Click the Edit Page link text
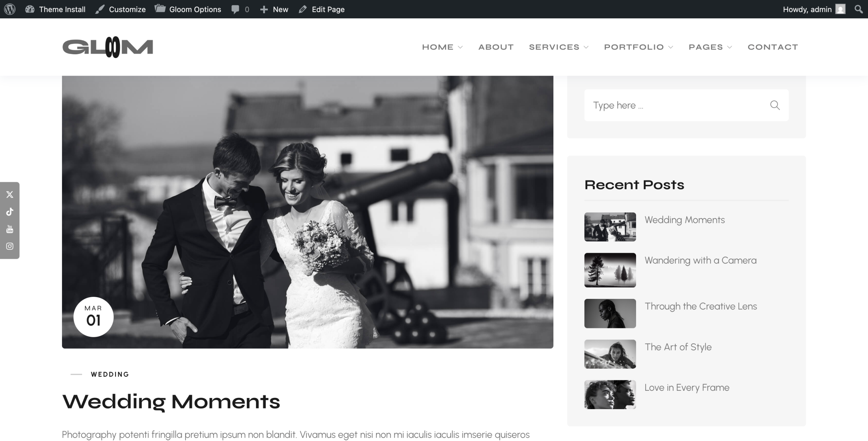 (328, 9)
